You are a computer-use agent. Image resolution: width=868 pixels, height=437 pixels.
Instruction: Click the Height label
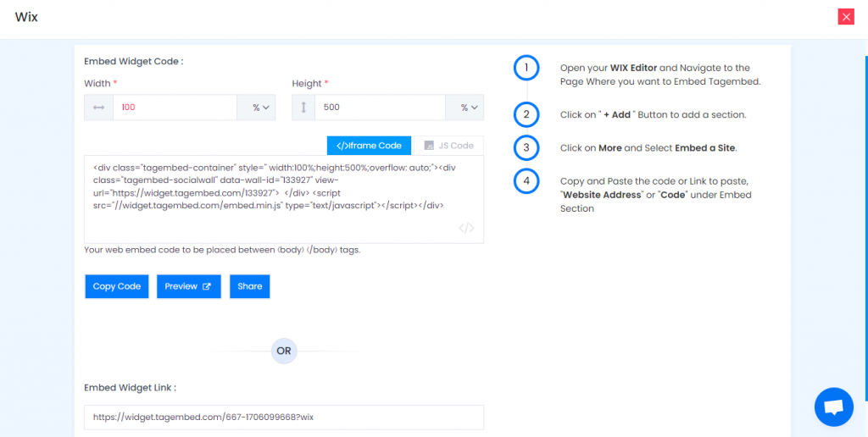tap(310, 84)
